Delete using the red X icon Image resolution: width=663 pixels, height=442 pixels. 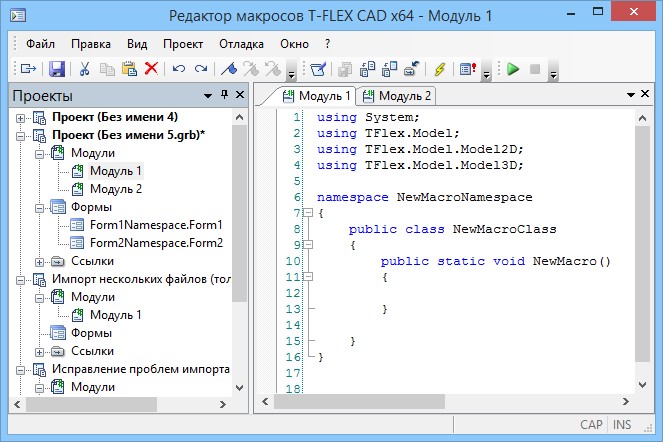pos(151,69)
